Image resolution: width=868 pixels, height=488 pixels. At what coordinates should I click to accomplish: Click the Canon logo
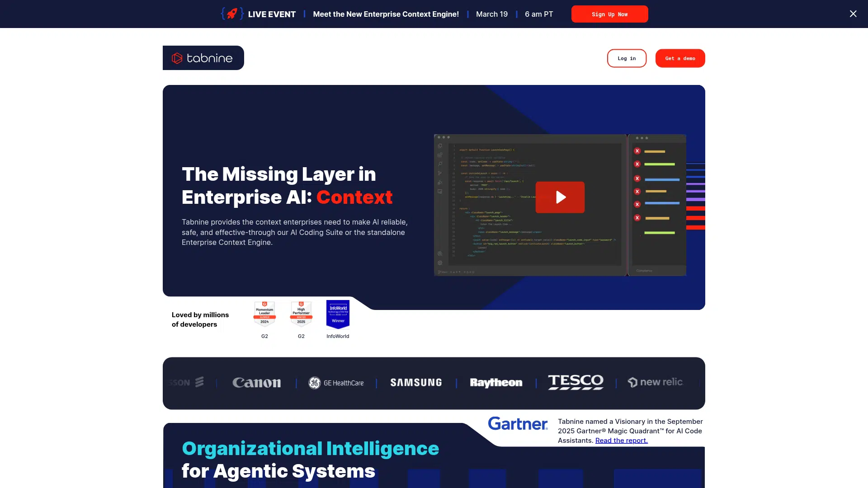pos(256,383)
